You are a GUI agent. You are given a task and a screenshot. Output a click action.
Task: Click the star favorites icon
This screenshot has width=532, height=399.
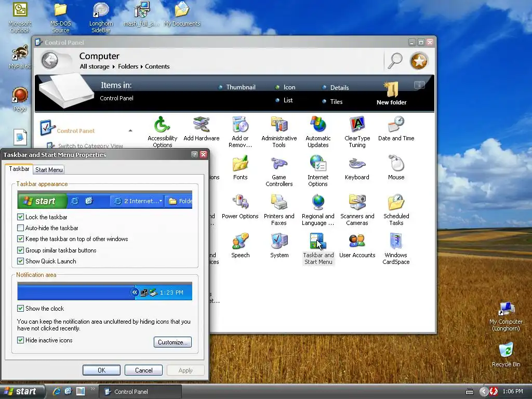click(419, 61)
